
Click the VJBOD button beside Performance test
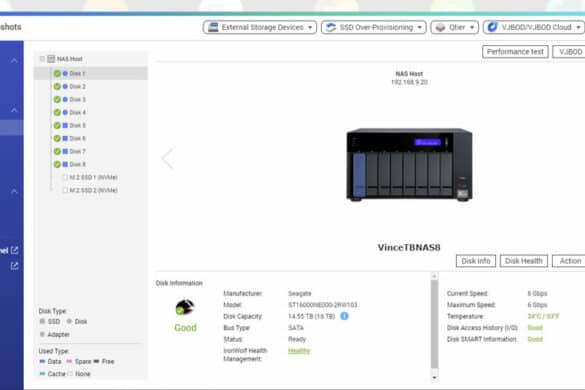coord(570,52)
